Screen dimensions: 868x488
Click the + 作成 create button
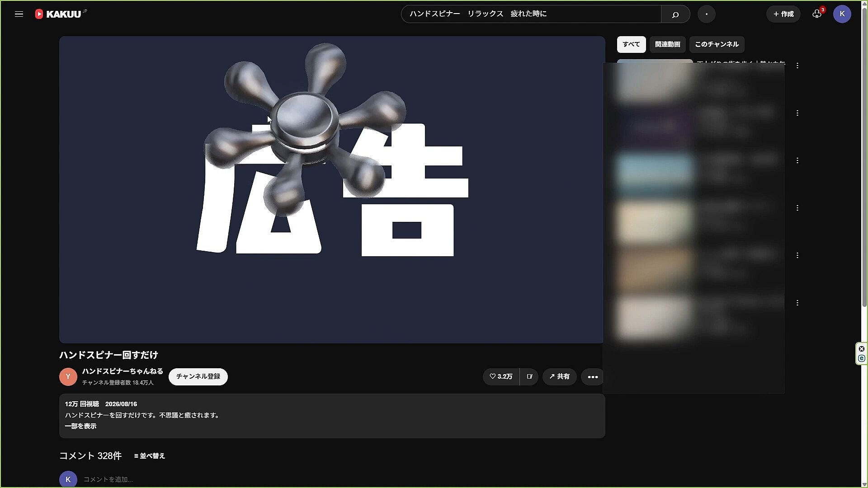click(x=783, y=14)
